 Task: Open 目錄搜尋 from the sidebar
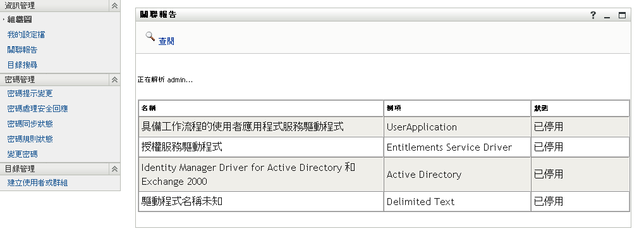22,65
